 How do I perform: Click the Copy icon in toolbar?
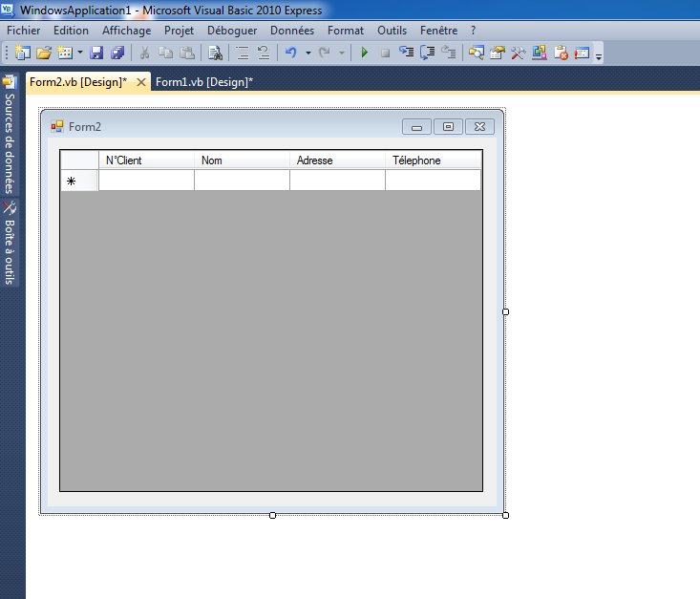click(165, 53)
